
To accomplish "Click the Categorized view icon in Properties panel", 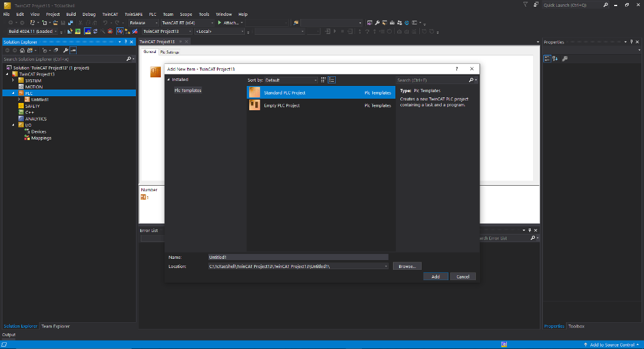I will tap(547, 58).
